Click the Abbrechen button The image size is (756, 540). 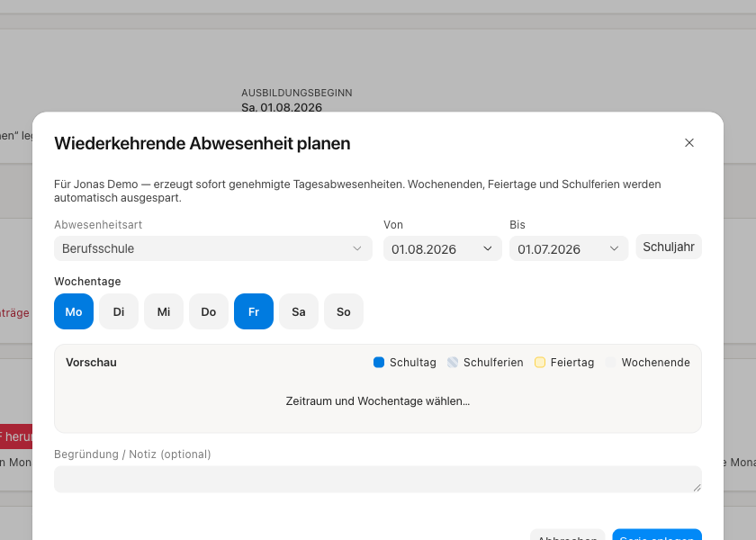click(x=568, y=536)
